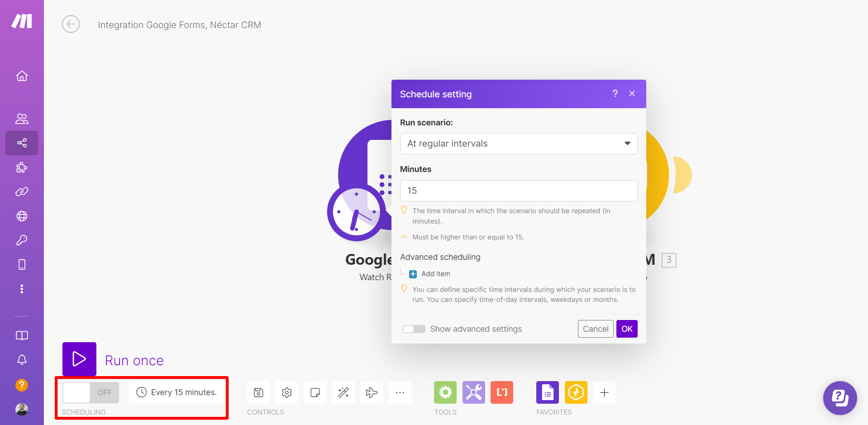Open the Keys icon in sidebar
The height and width of the screenshot is (425, 868).
(x=22, y=240)
